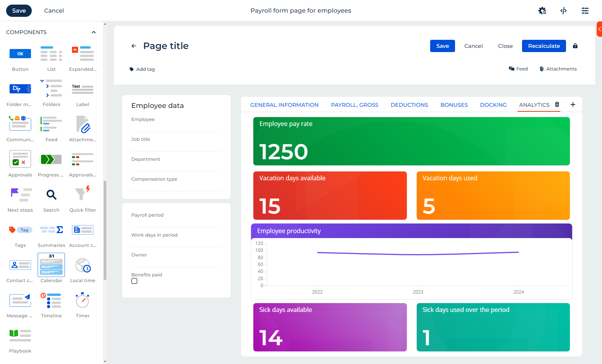
Task: Choose the Account compact profile component
Action: click(x=83, y=230)
